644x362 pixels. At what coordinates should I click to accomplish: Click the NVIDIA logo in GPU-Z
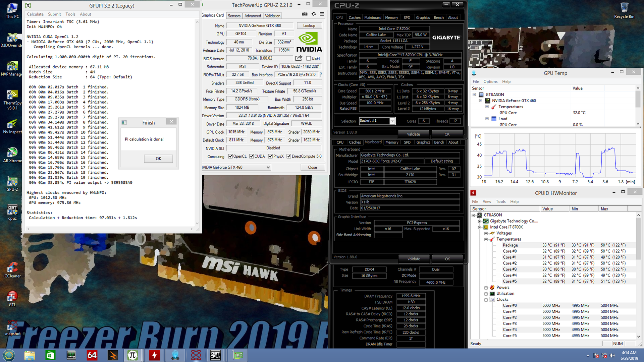(309, 42)
